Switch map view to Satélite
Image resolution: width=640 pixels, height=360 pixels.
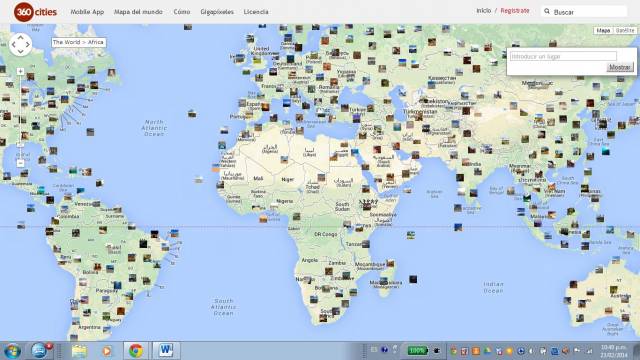[625, 31]
